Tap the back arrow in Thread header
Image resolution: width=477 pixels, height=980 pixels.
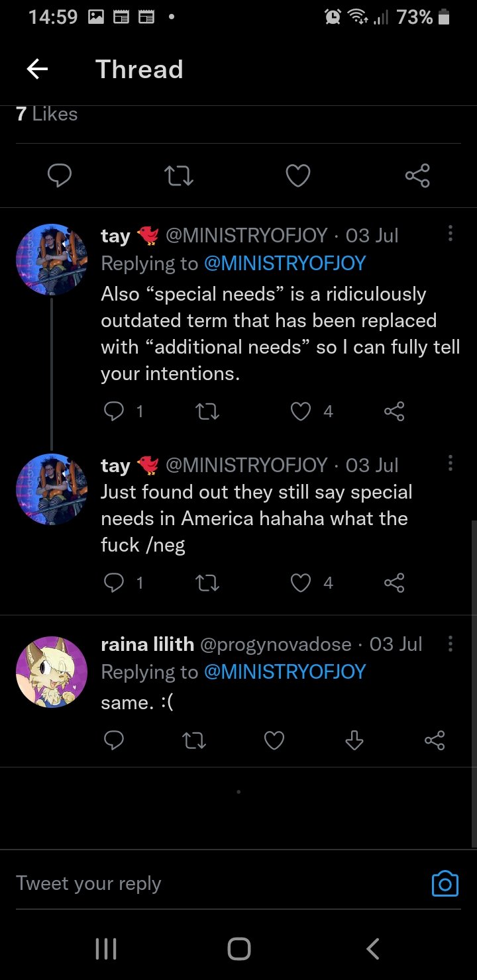coord(37,70)
